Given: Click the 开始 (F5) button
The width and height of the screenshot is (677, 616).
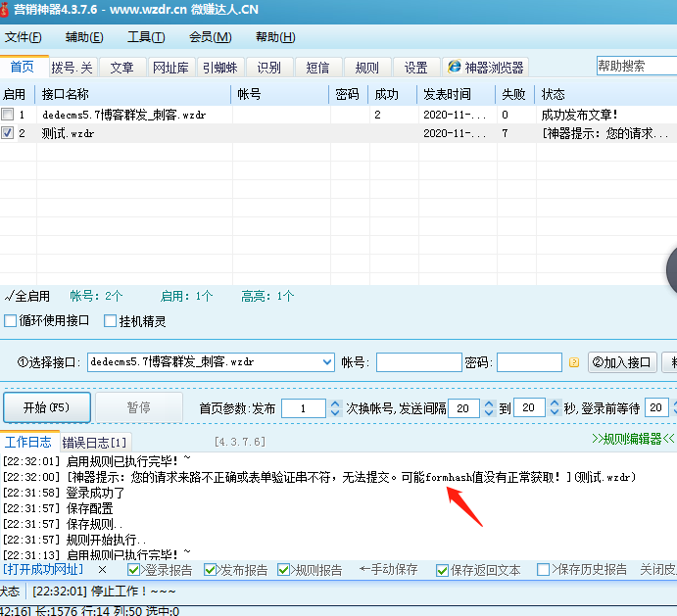Looking at the screenshot, I should pyautogui.click(x=47, y=407).
